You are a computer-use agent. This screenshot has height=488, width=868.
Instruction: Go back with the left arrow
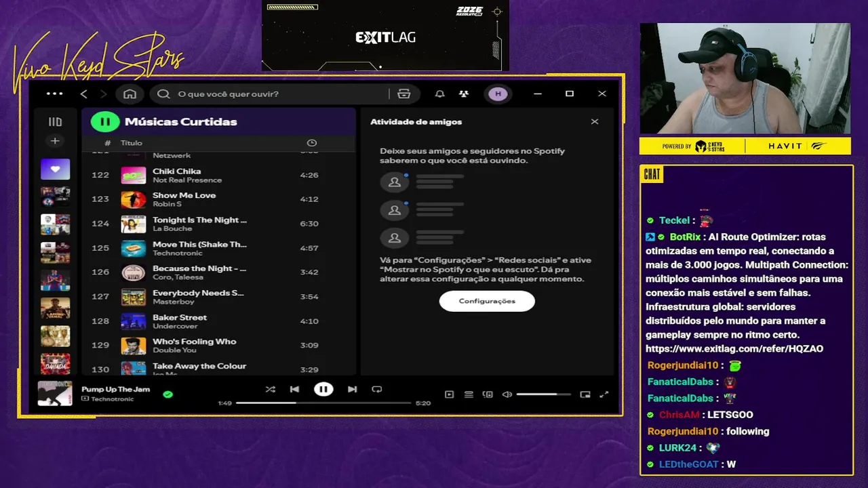[84, 94]
